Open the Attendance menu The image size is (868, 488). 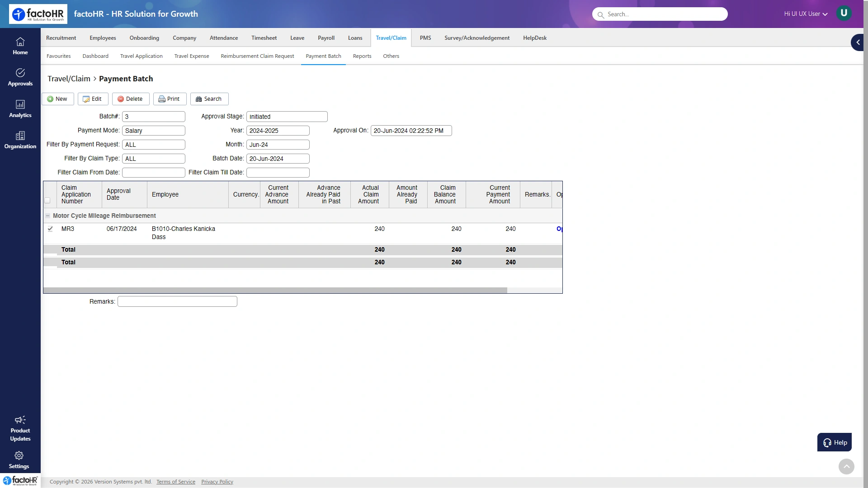point(224,38)
